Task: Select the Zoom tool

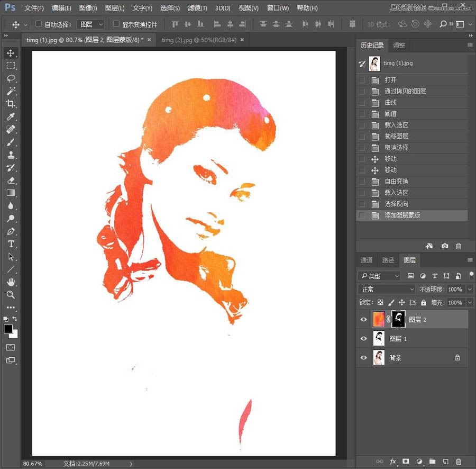Action: (11, 295)
